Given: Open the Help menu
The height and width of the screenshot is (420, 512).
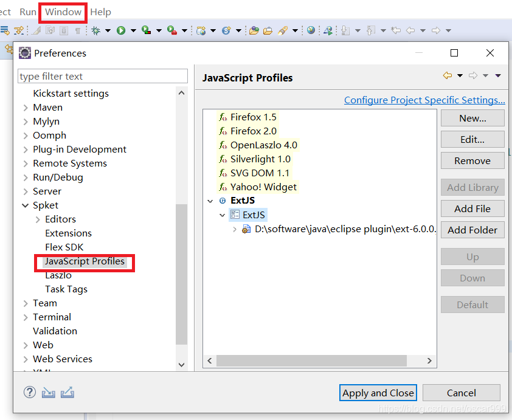Looking at the screenshot, I should pyautogui.click(x=100, y=12).
